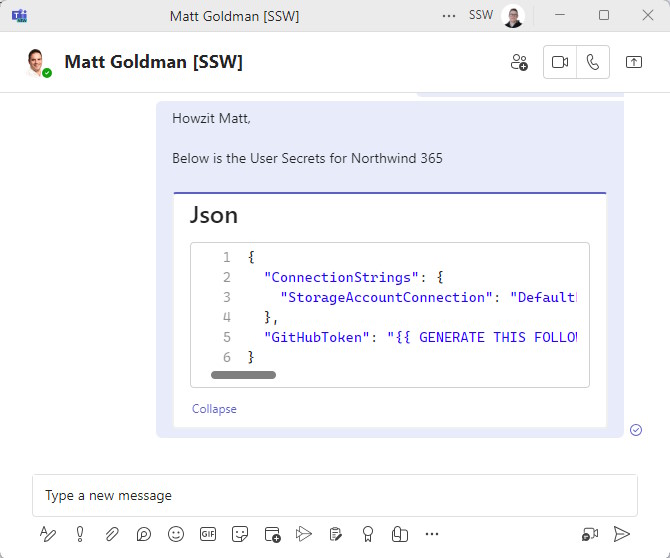The height and width of the screenshot is (558, 670).
Task: Open title bar settings and more menu
Action: 449,16
